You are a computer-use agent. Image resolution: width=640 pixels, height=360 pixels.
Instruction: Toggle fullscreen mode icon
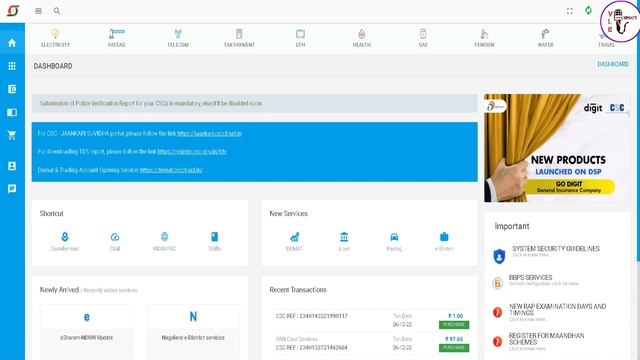pos(569,11)
